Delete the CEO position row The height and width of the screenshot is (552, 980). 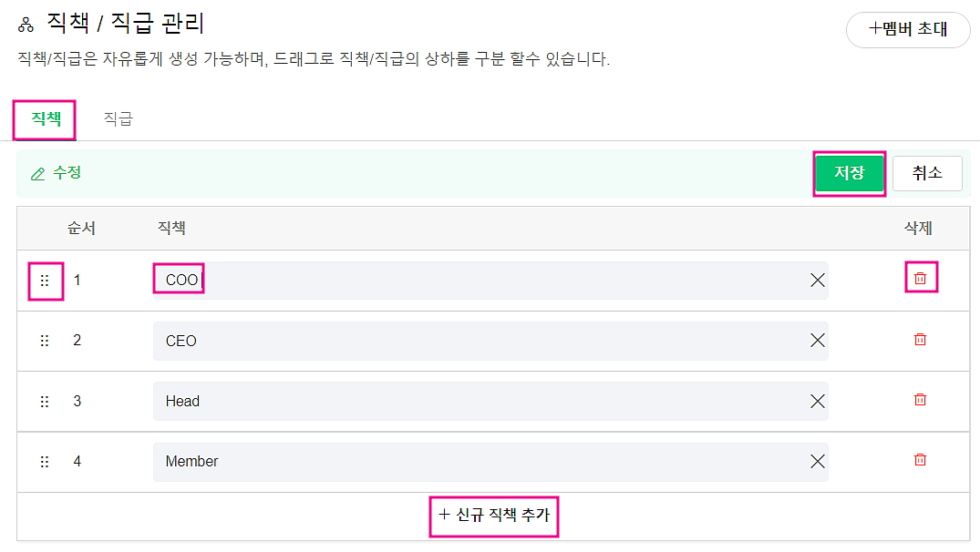[920, 340]
